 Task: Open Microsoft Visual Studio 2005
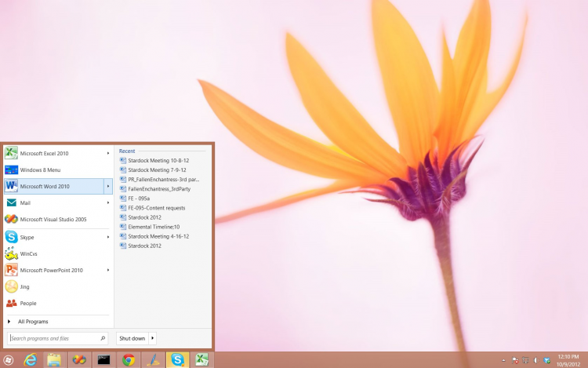click(x=53, y=220)
